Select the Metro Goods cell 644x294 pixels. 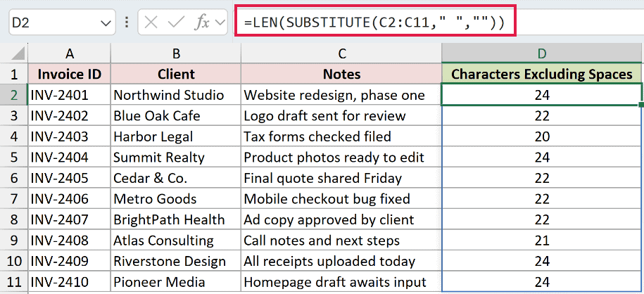click(176, 199)
